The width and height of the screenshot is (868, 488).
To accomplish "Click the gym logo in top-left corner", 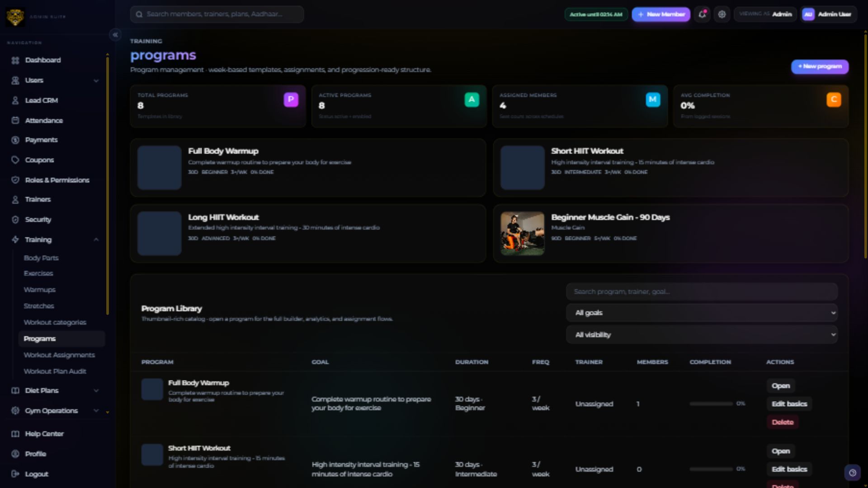I will [x=15, y=17].
